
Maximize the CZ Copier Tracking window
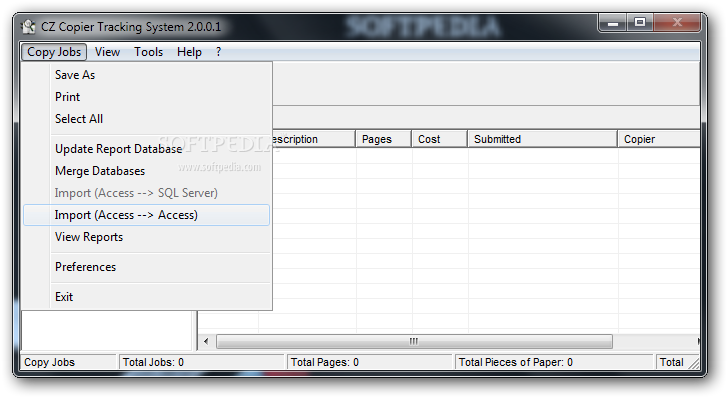point(640,22)
